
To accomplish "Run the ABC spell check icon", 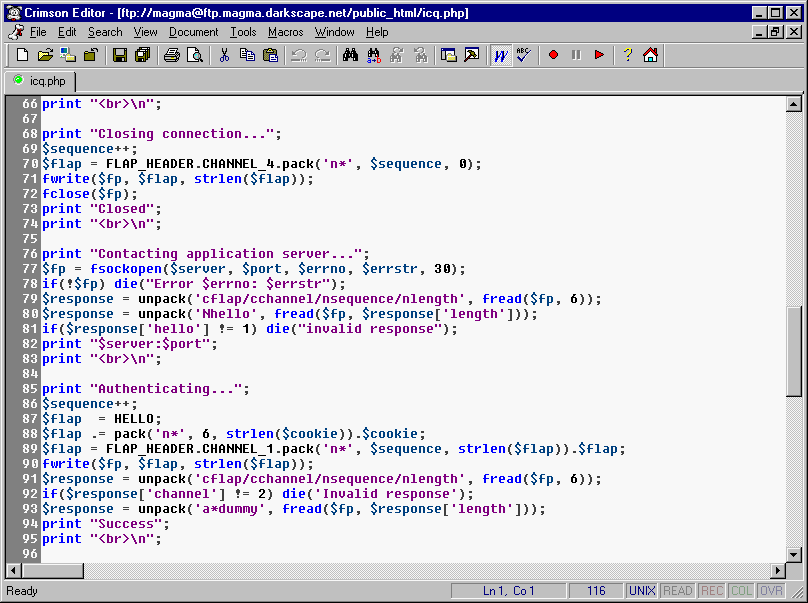I will coord(524,55).
